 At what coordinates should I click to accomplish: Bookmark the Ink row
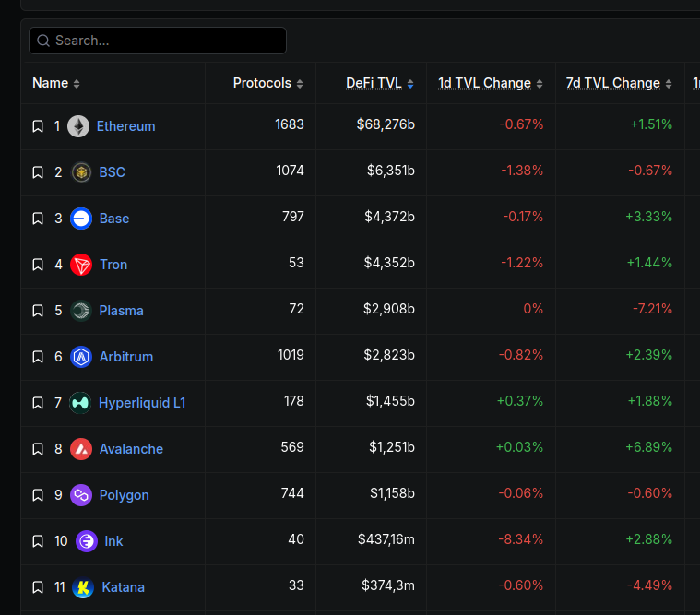[38, 541]
